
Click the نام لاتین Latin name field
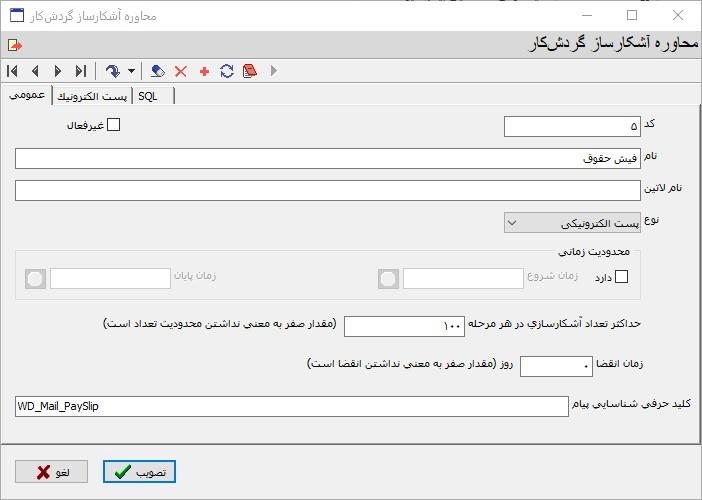click(327, 190)
